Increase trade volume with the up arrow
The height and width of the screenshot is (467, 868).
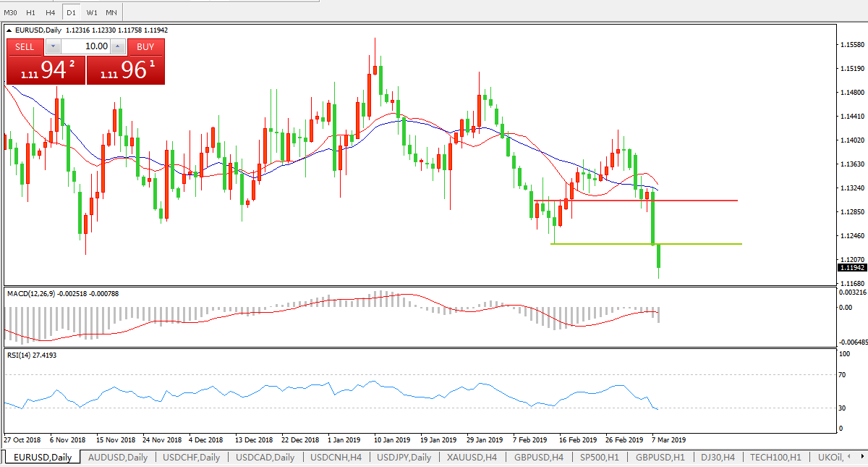(x=119, y=46)
